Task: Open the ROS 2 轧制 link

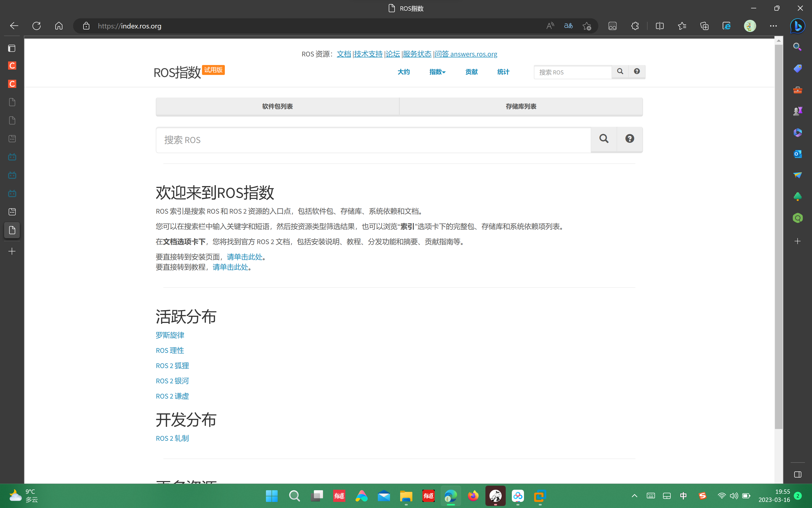Action: (x=173, y=438)
